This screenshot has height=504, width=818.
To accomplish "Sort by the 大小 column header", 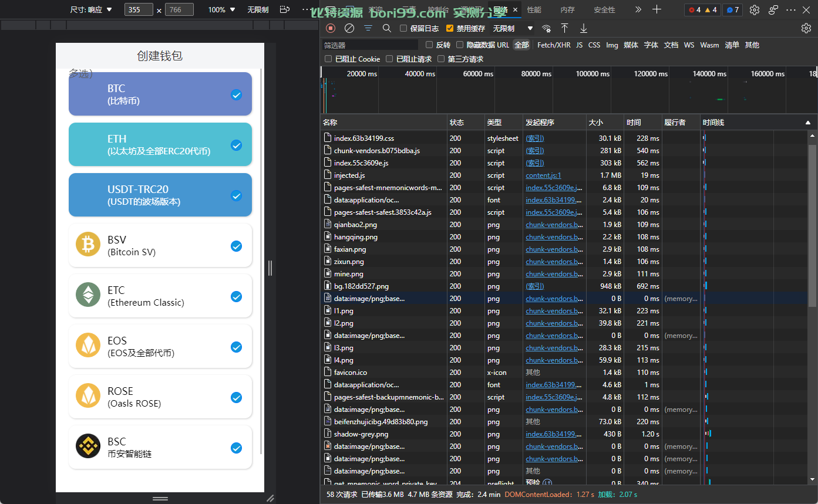I will [x=605, y=123].
